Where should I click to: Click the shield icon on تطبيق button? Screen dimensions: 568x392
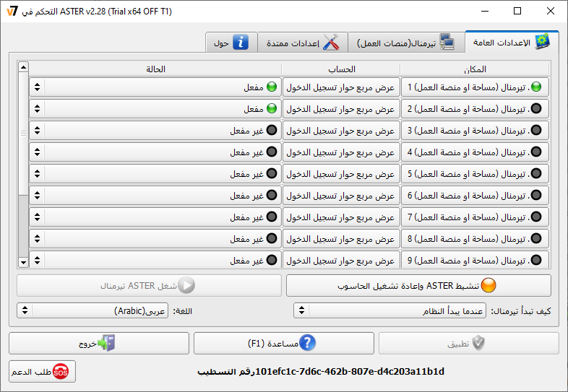478,343
